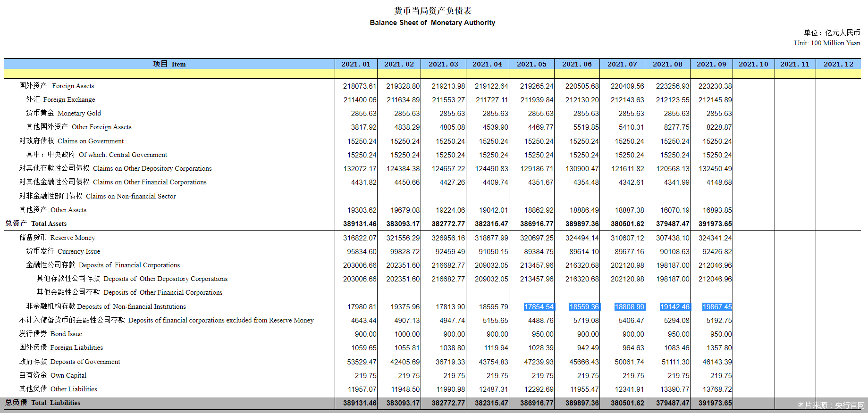Click highlighted value 18808.99
The width and height of the screenshot is (868, 413).
point(629,307)
